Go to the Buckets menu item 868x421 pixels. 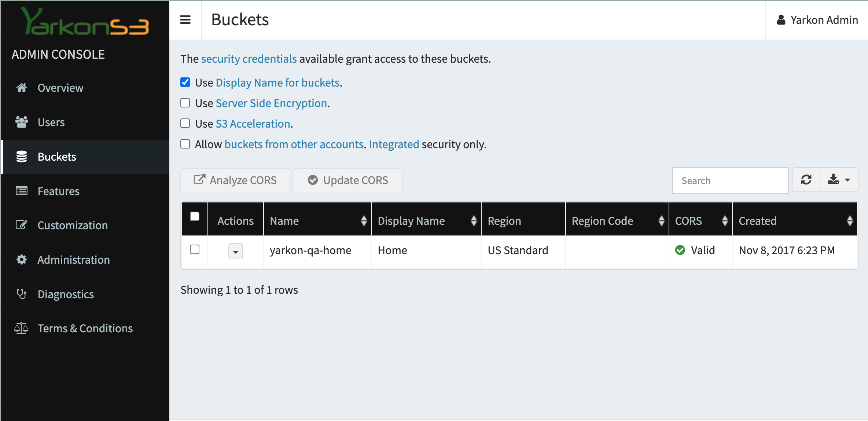point(57,157)
